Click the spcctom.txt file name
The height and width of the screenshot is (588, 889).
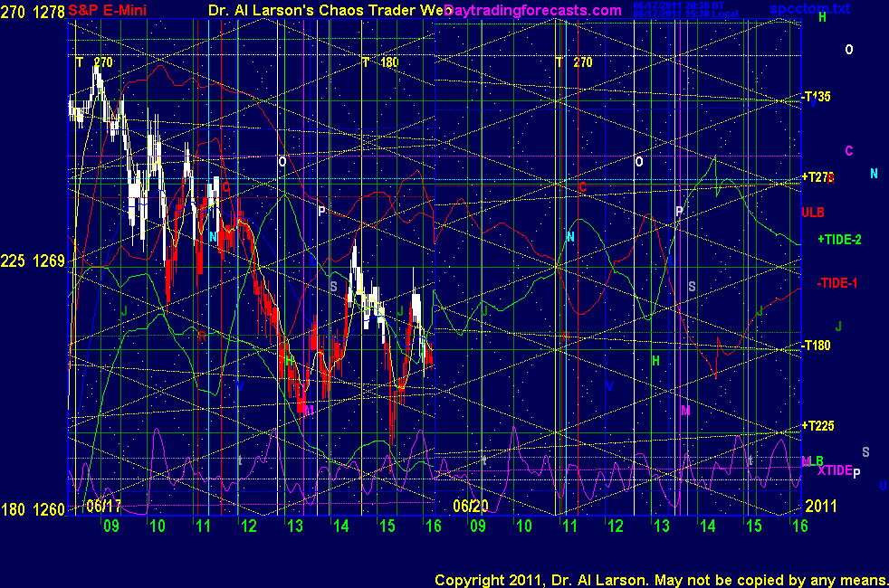click(809, 8)
